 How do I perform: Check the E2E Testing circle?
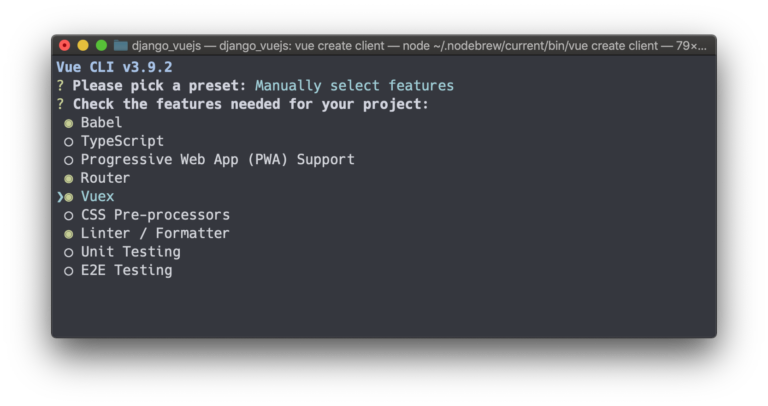tap(69, 271)
